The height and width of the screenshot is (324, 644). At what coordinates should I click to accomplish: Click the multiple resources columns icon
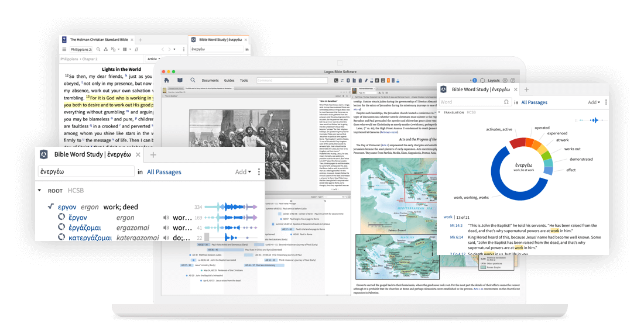coord(125,49)
